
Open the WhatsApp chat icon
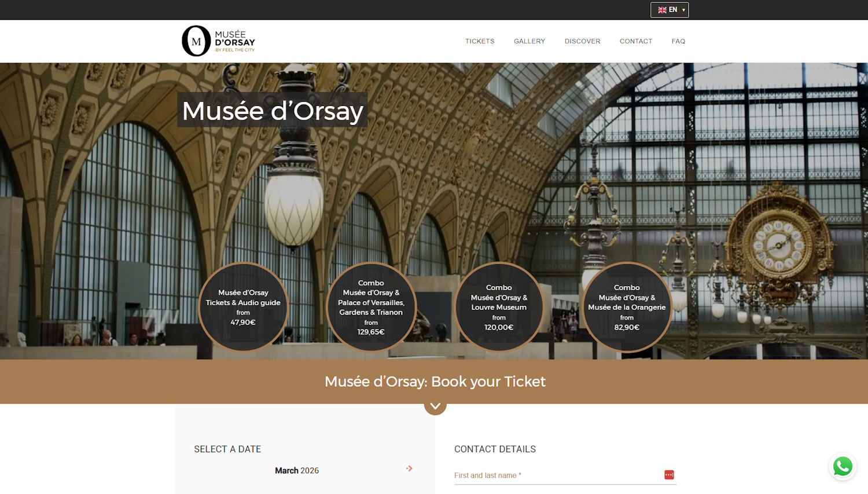843,466
